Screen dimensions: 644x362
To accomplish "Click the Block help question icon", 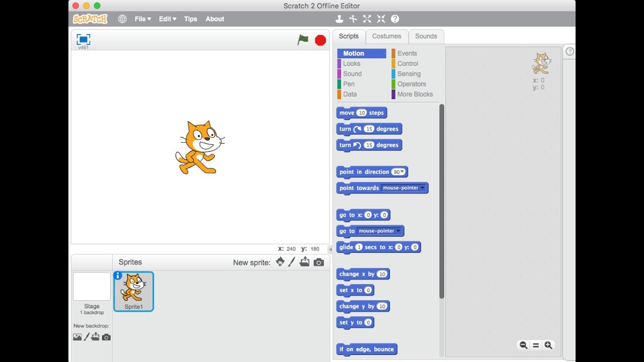I will point(395,19).
